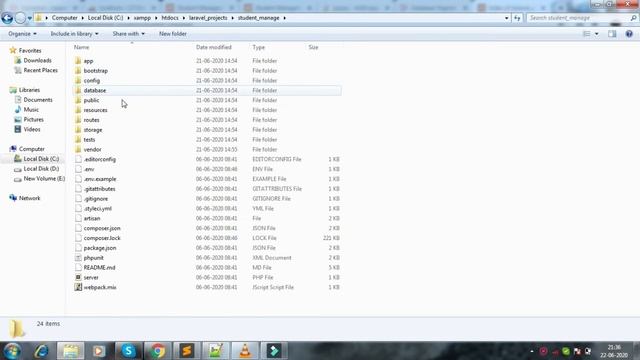
Task: Select the storage folder icon
Action: point(78,129)
